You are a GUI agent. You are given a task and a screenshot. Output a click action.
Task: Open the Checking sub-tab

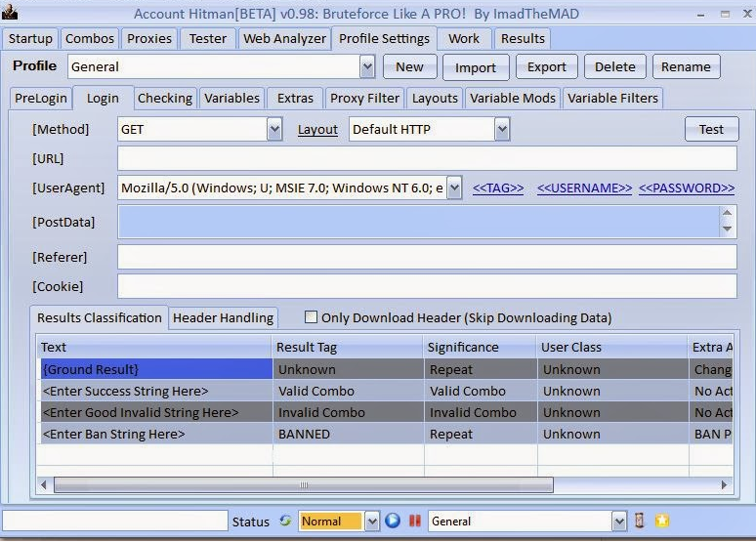coord(165,99)
